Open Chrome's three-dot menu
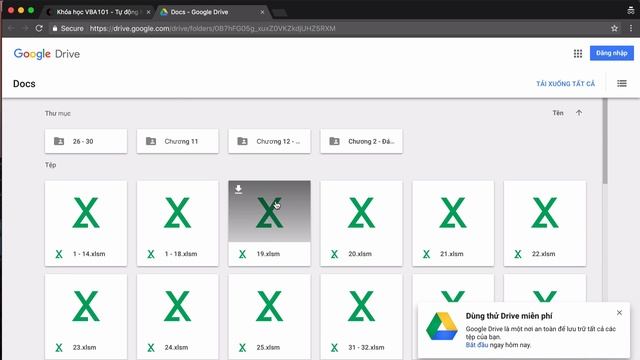This screenshot has width=640, height=360. point(631,28)
